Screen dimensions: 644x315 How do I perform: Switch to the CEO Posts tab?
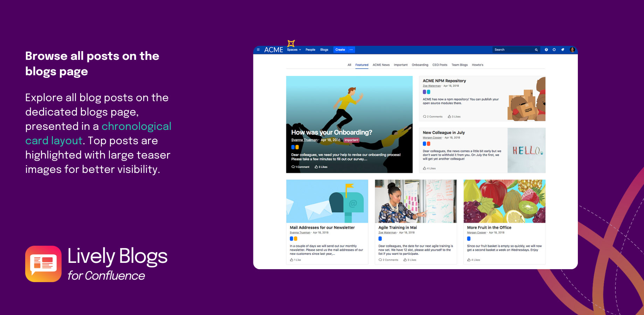[x=440, y=65]
